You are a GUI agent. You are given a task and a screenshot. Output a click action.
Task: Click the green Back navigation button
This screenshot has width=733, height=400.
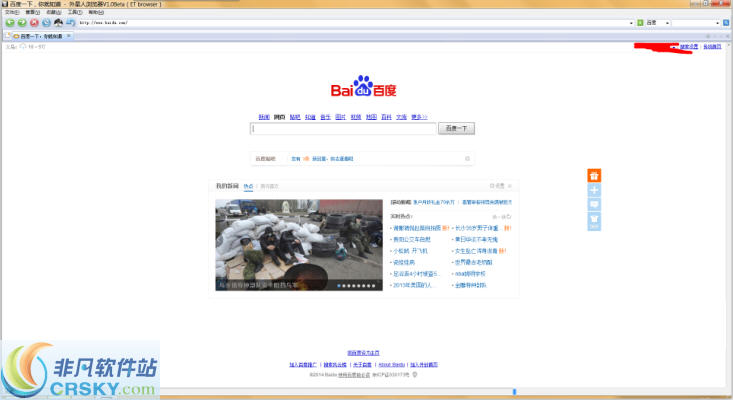(10, 22)
